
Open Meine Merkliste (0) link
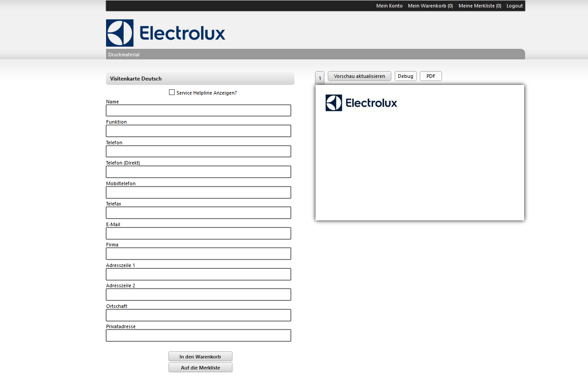pos(480,6)
